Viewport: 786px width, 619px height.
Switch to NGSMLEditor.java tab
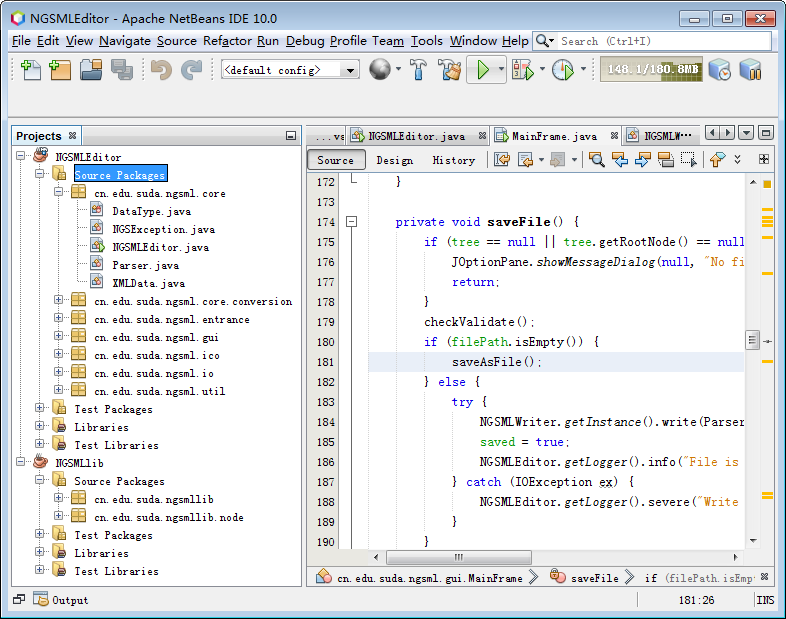click(417, 136)
